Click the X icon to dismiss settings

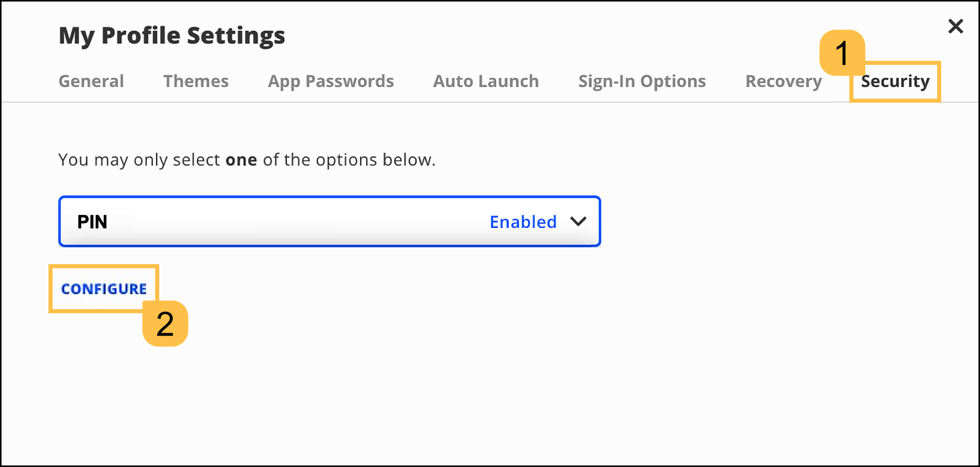[955, 26]
